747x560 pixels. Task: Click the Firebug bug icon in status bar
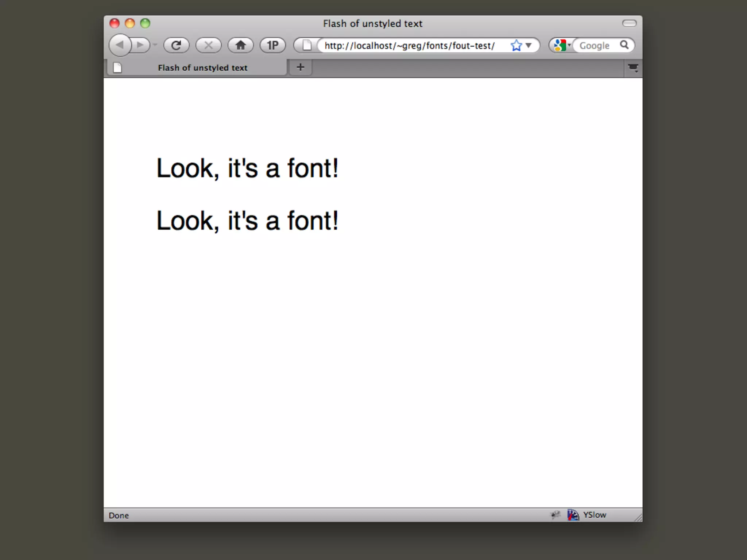tap(555, 515)
